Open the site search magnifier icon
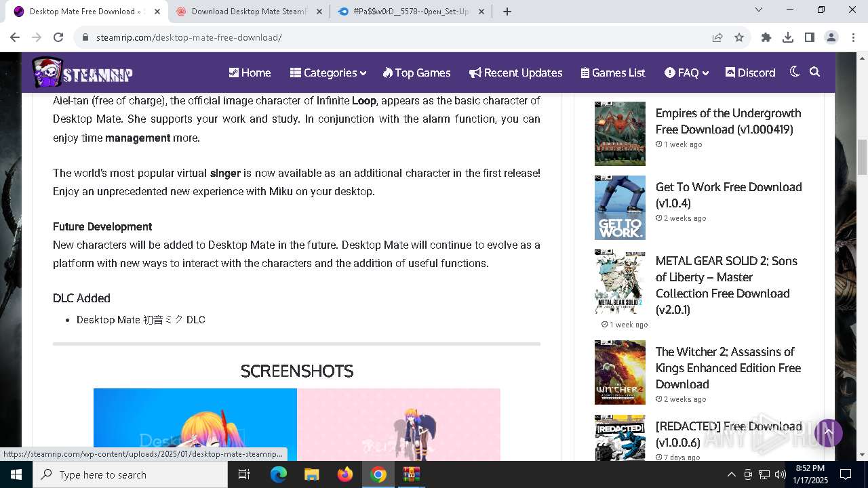 [x=815, y=72]
